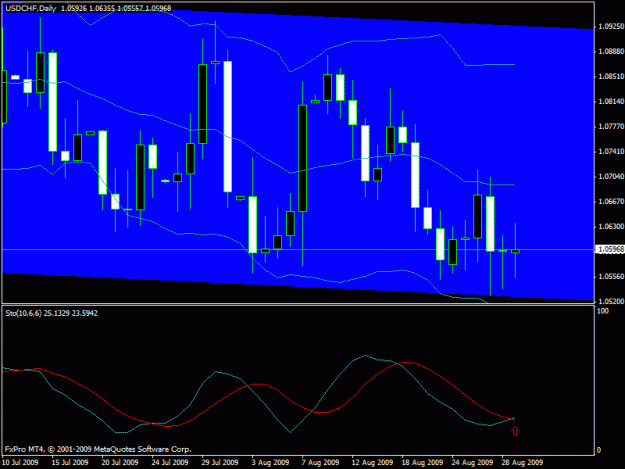Viewport: 625px width, 469px height.
Task: Click the 28 Aug 2009 date label
Action: pyautogui.click(x=522, y=462)
